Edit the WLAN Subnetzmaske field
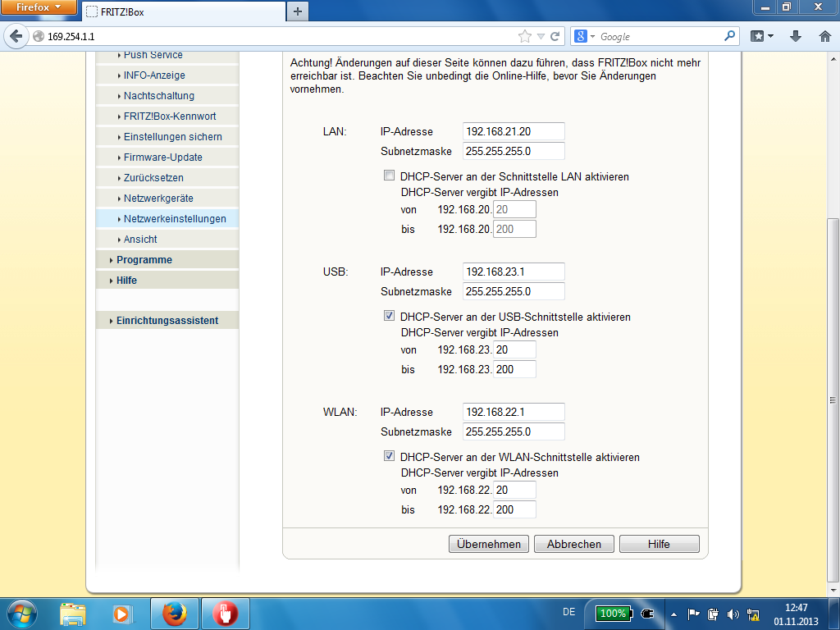Image resolution: width=840 pixels, height=630 pixels. coord(514,431)
